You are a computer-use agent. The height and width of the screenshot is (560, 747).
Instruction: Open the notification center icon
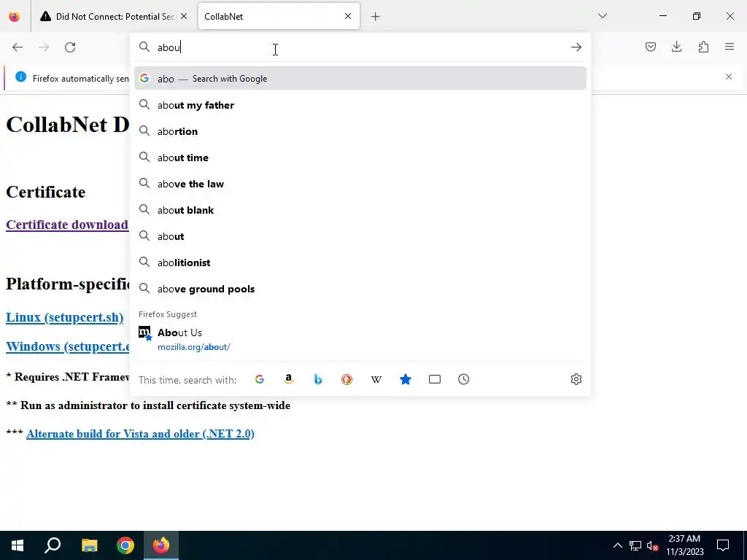(723, 545)
